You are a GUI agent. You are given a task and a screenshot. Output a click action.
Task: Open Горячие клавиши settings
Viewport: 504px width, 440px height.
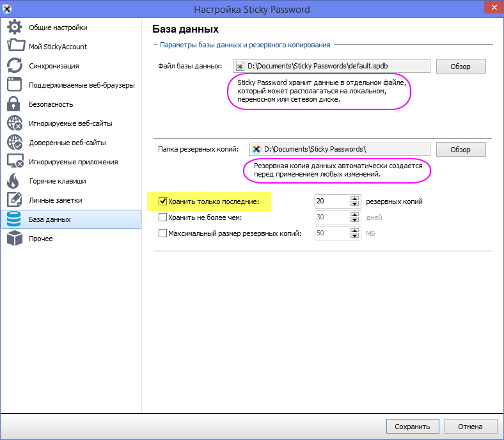pyautogui.click(x=71, y=181)
